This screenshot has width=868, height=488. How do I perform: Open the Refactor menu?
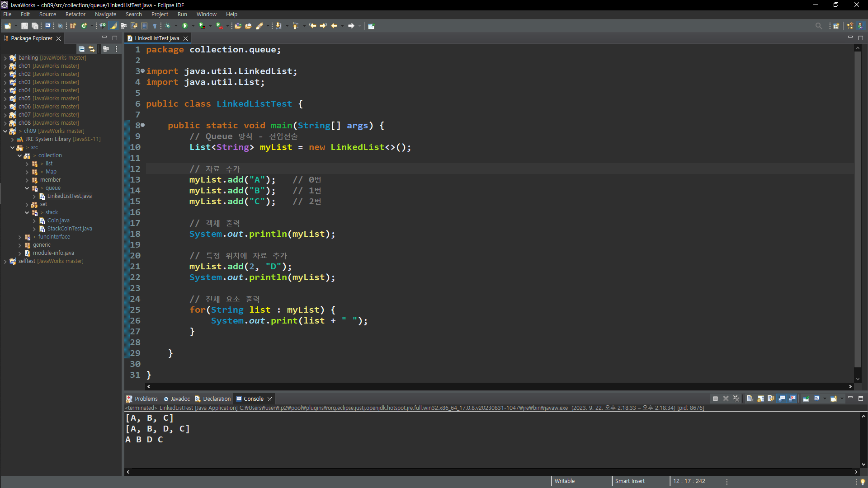[x=75, y=14]
